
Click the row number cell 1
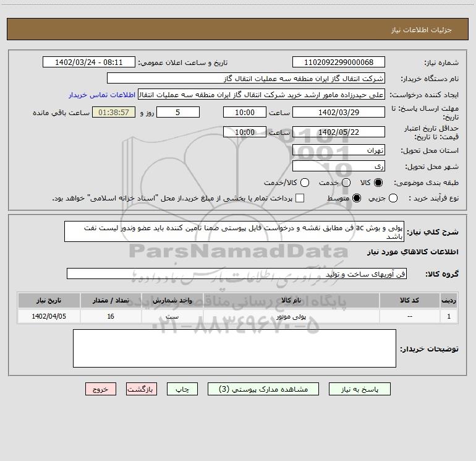coord(449,316)
